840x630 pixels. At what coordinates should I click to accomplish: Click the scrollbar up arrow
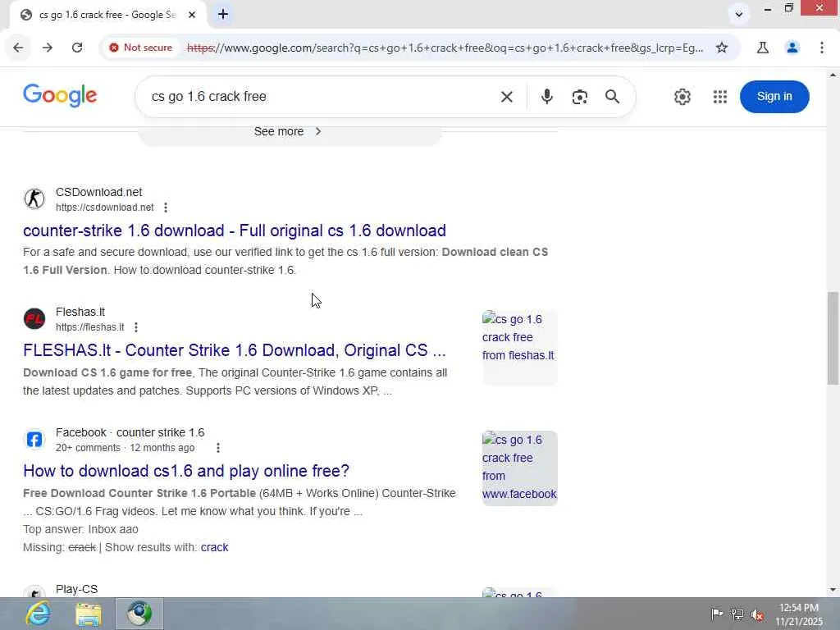click(x=833, y=75)
